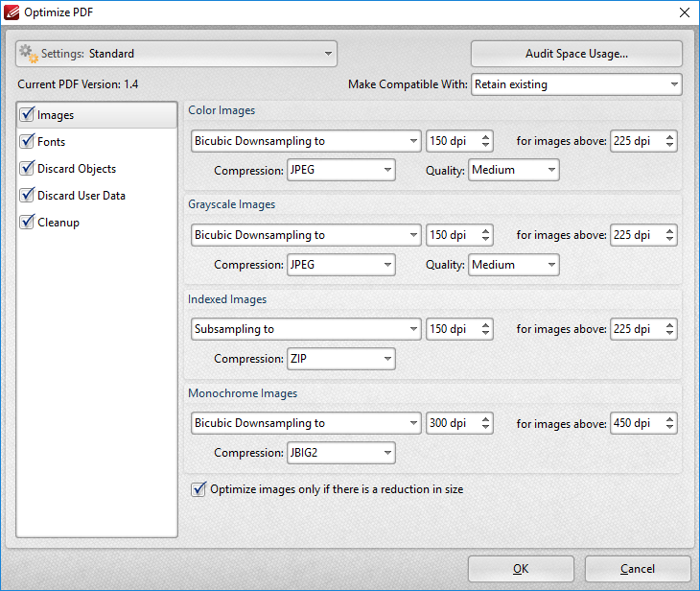The image size is (700, 591).
Task: Click Grayscale images above 225 dpi field
Action: [635, 235]
